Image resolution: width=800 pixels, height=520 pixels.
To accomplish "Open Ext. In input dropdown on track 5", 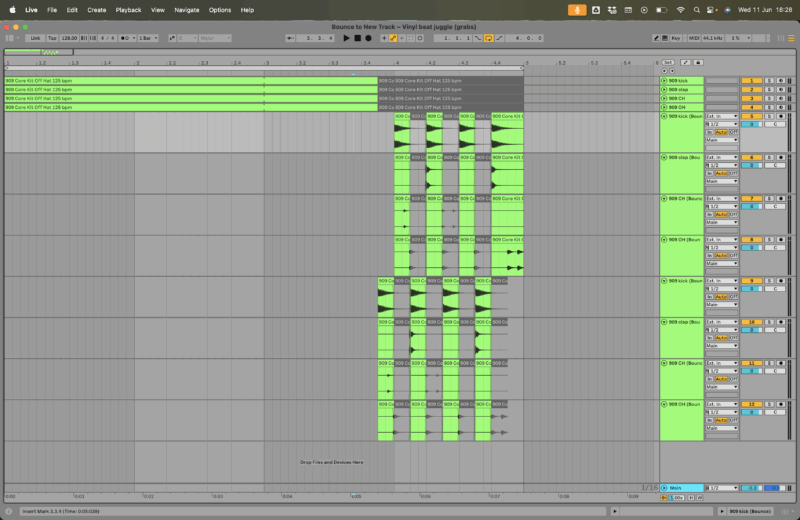I will coord(721,116).
